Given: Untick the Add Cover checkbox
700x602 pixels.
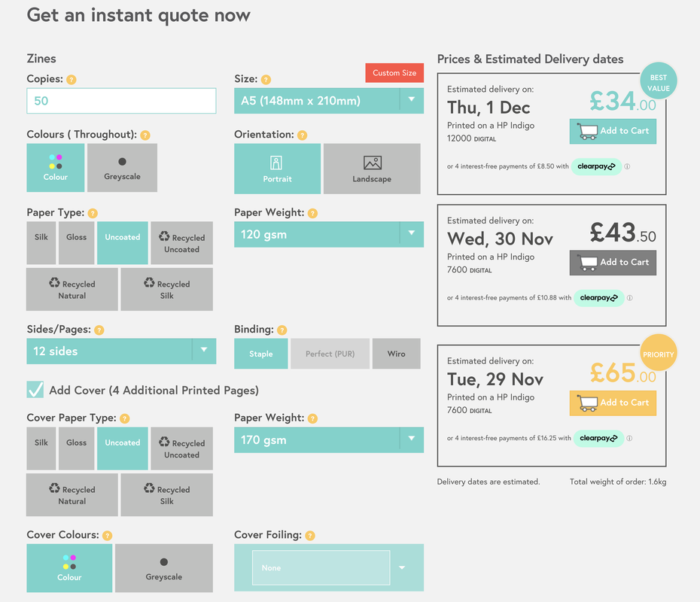Looking at the screenshot, I should [x=35, y=390].
